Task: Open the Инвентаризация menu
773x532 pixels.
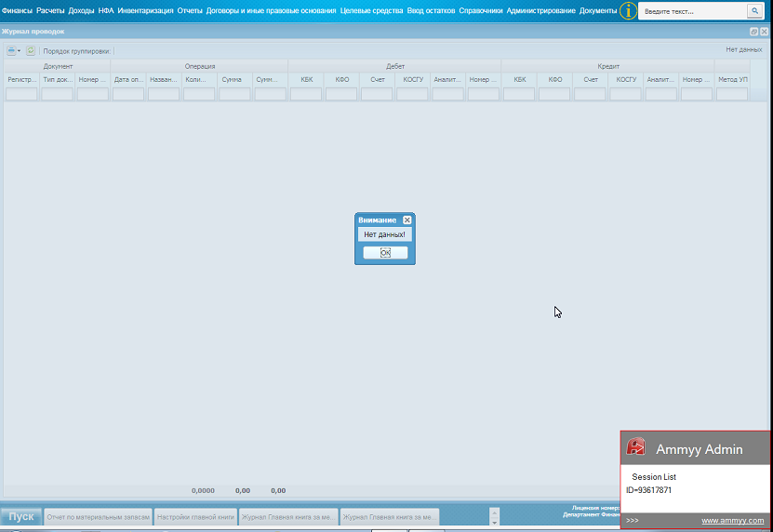Action: click(x=145, y=10)
